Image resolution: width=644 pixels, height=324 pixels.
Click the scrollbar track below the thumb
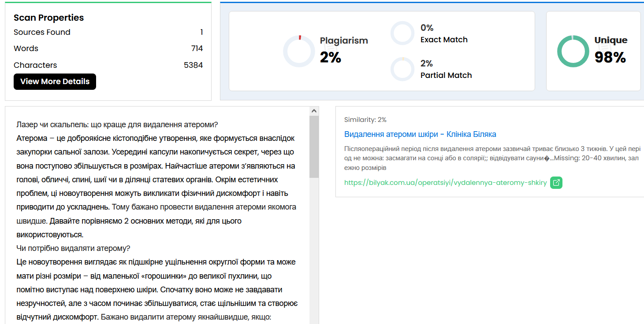click(314, 251)
